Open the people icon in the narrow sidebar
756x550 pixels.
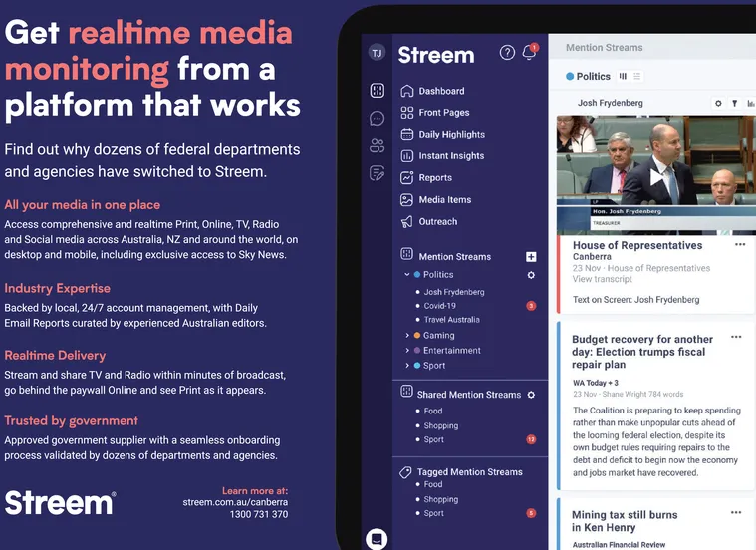click(x=378, y=145)
